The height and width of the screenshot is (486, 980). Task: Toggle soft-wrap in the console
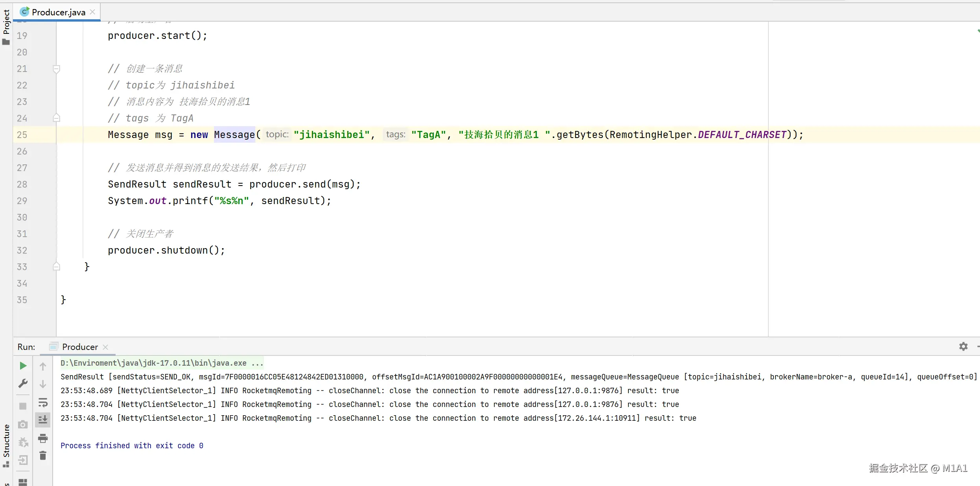pyautogui.click(x=43, y=402)
